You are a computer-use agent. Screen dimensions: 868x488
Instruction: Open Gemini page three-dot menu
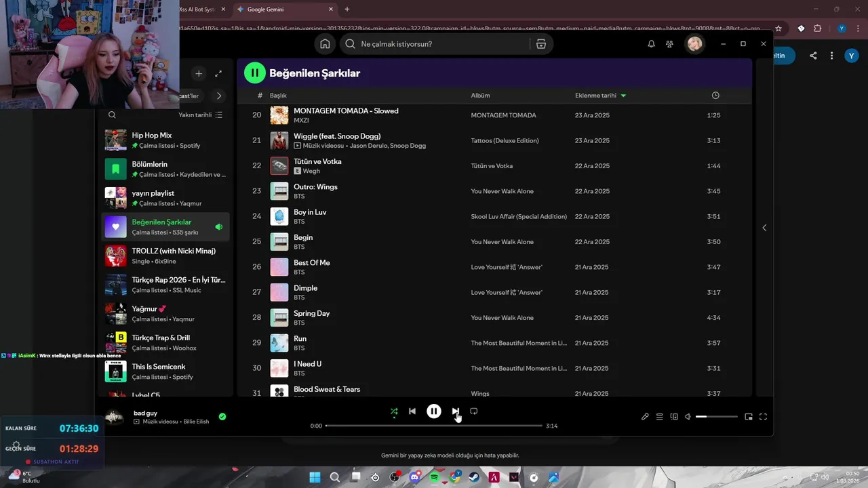click(832, 56)
